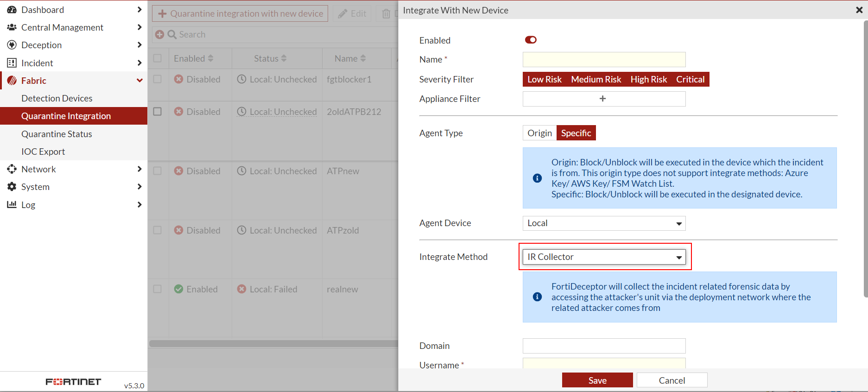Click the Network sidebar icon

(x=12, y=169)
